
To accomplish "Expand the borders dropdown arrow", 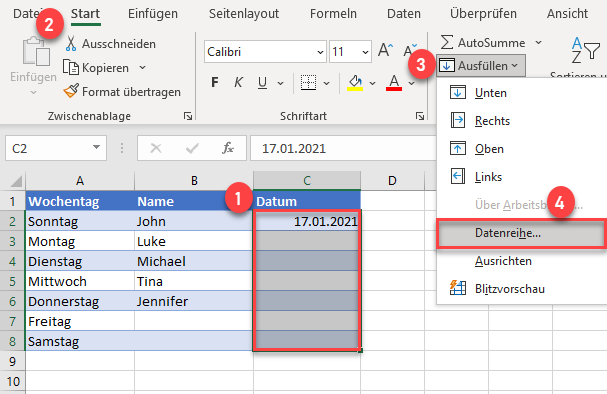I will [327, 83].
